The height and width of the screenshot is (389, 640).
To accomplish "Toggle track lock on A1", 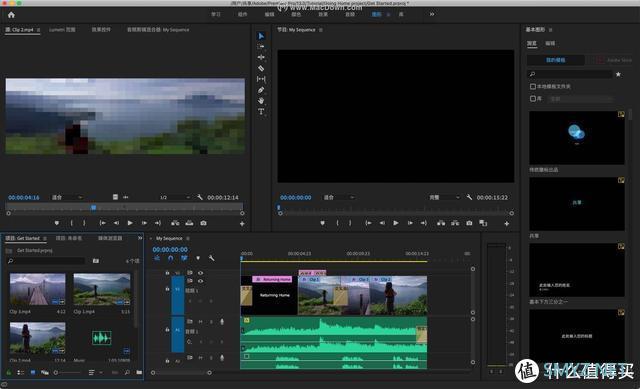I will coord(167,329).
